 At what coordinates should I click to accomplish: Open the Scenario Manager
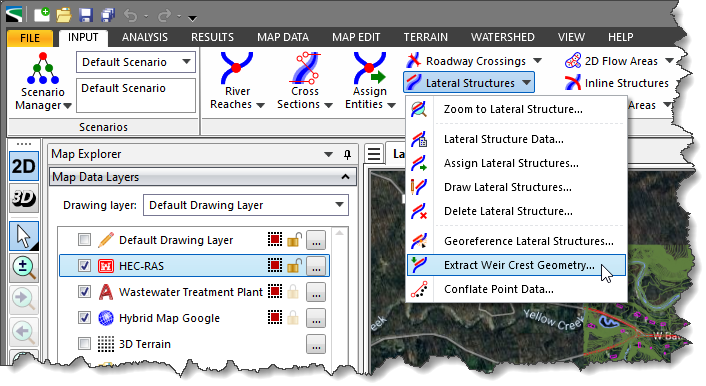click(43, 82)
